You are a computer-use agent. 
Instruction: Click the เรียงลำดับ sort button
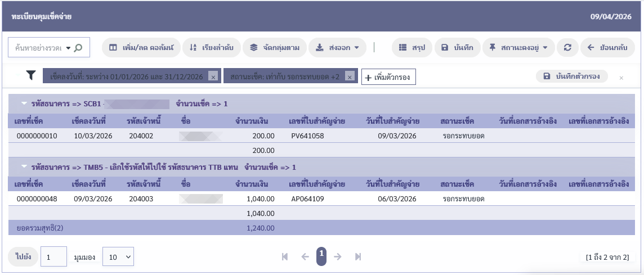(x=212, y=48)
